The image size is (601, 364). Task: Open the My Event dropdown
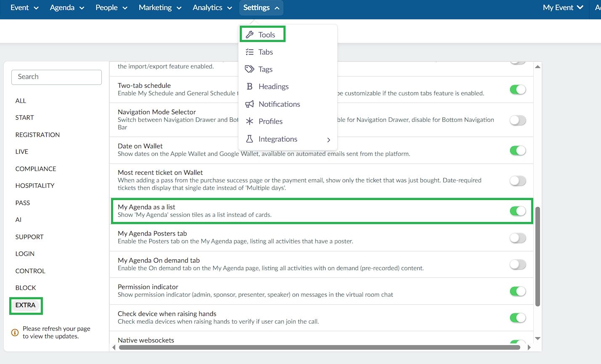(563, 8)
